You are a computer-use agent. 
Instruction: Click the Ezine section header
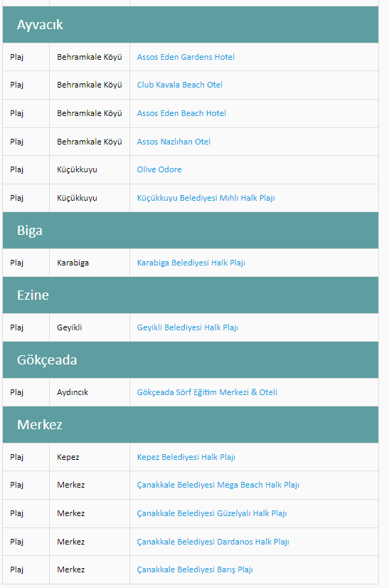pyautogui.click(x=191, y=295)
